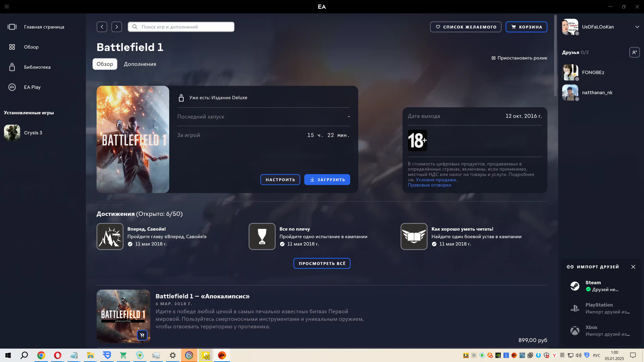
Task: Click the Battlefield 1 cover art
Action: click(x=133, y=139)
